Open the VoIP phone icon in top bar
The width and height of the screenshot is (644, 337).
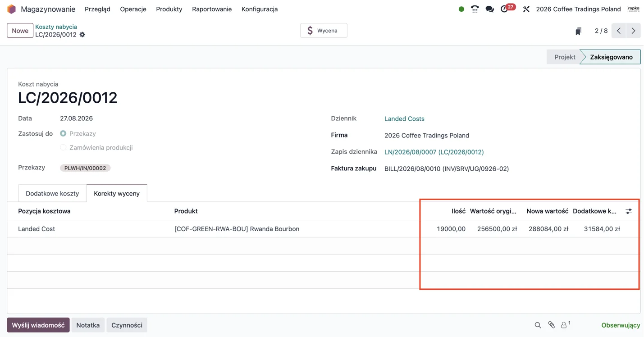475,9
